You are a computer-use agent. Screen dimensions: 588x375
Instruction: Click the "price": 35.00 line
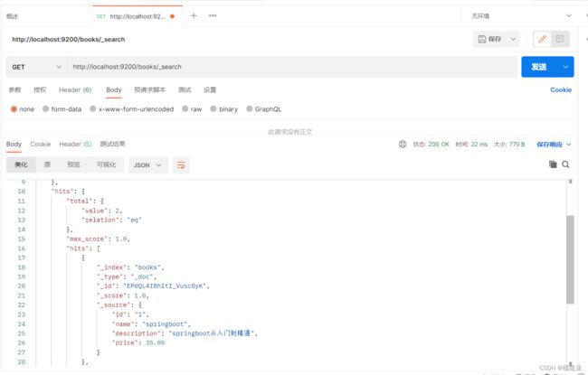(x=138, y=342)
